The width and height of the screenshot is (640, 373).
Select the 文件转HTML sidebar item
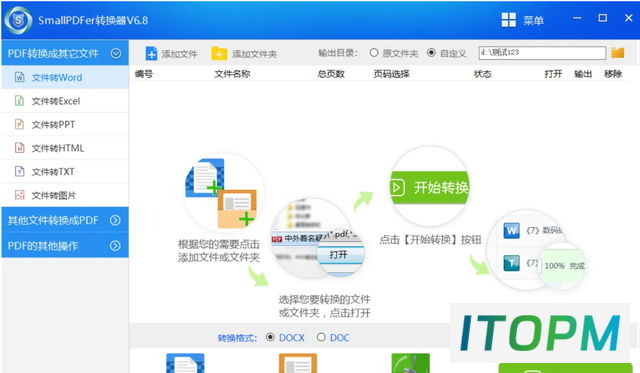pos(65,148)
